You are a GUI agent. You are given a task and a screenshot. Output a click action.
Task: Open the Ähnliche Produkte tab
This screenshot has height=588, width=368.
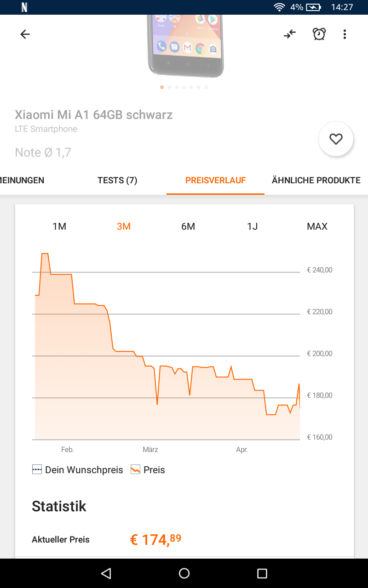(316, 181)
